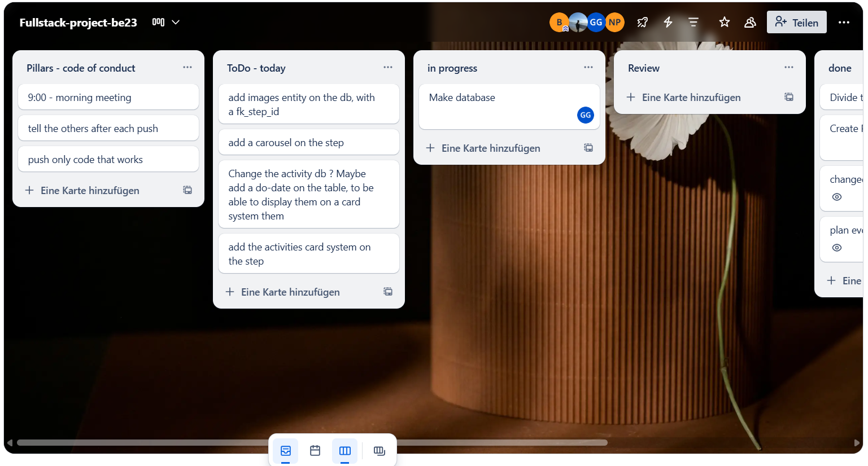Click the Teilen share button
The height and width of the screenshot is (466, 868).
796,23
